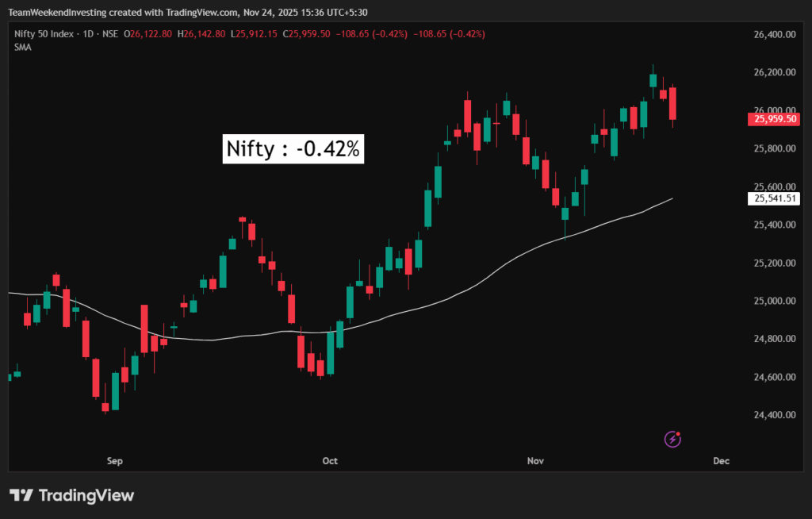Click the Dec label on time axis
The width and height of the screenshot is (812, 519).
coord(720,460)
